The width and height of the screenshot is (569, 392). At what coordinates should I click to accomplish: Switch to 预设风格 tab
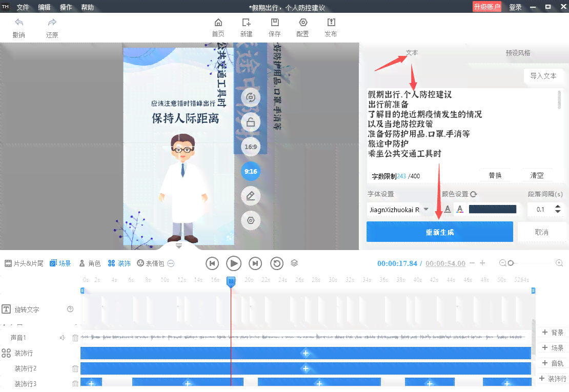[518, 53]
